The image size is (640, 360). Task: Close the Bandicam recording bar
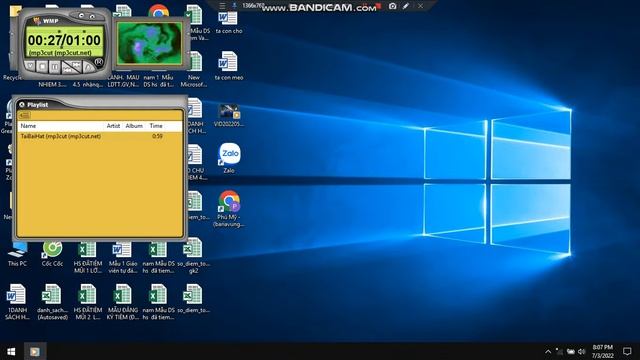[420, 6]
